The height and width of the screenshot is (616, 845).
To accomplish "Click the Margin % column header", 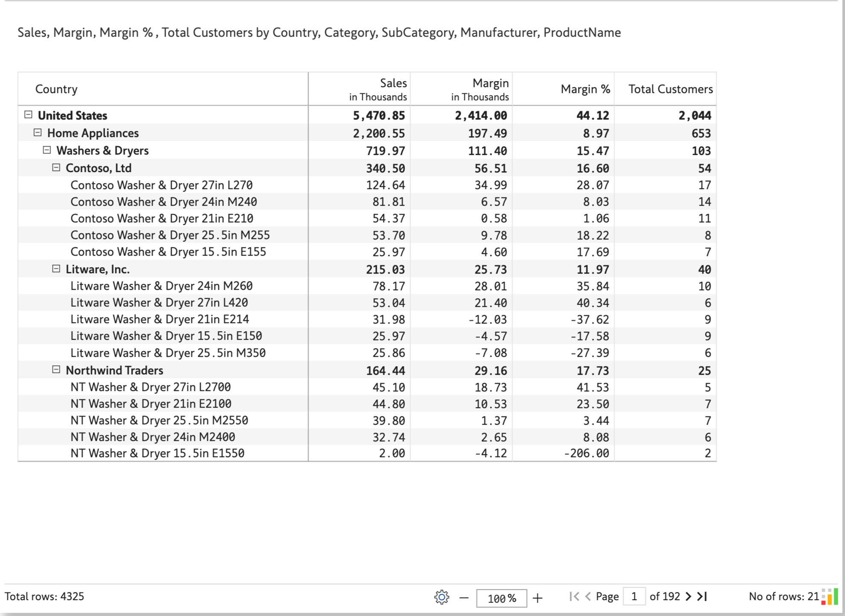I will point(563,89).
